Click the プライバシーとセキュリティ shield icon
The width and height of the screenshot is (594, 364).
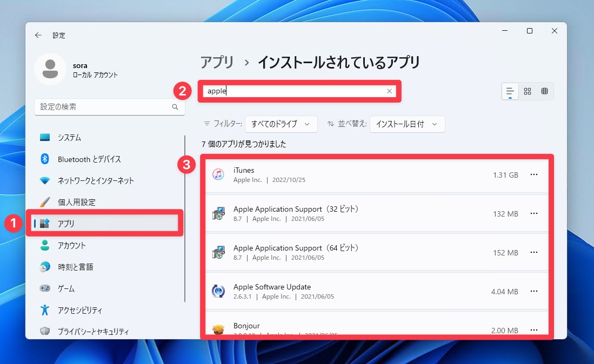tap(45, 331)
